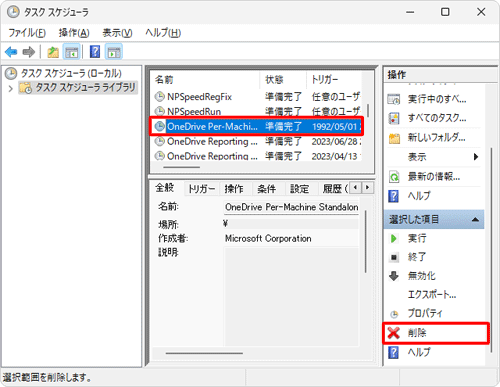Select the NPSpeedRegFix task row

point(257,97)
